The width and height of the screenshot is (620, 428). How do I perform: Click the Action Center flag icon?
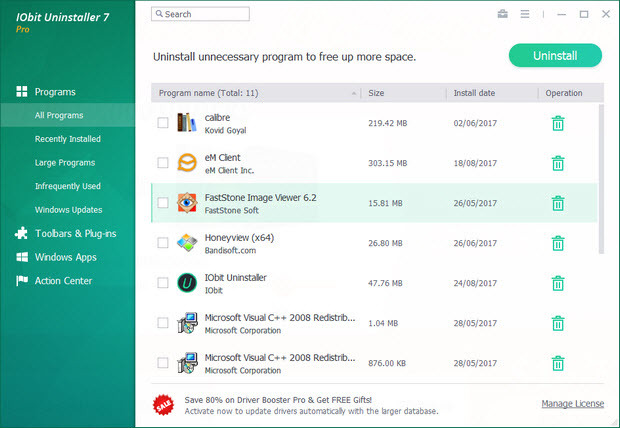(x=22, y=280)
